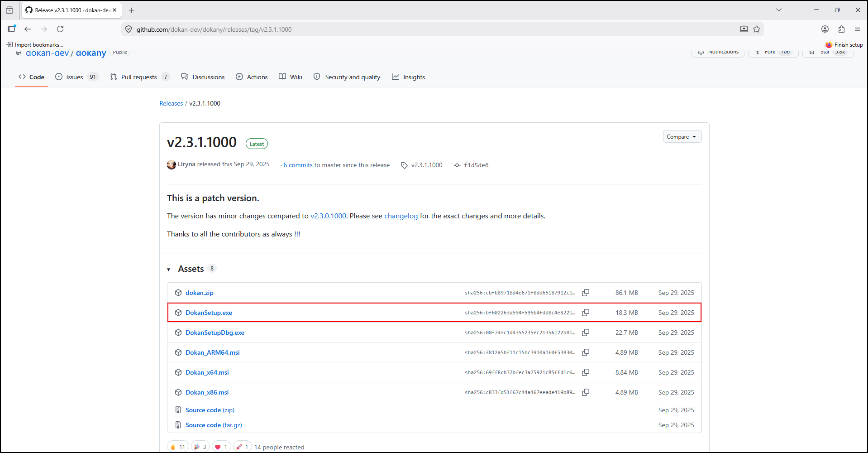The image size is (868, 453).
Task: Collapse the Assets section
Action: [x=168, y=270]
